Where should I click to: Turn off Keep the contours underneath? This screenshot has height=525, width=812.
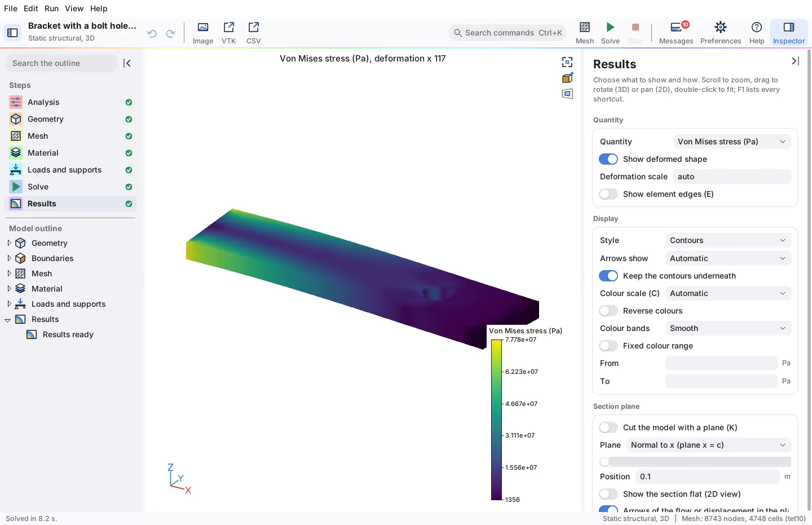(x=608, y=276)
